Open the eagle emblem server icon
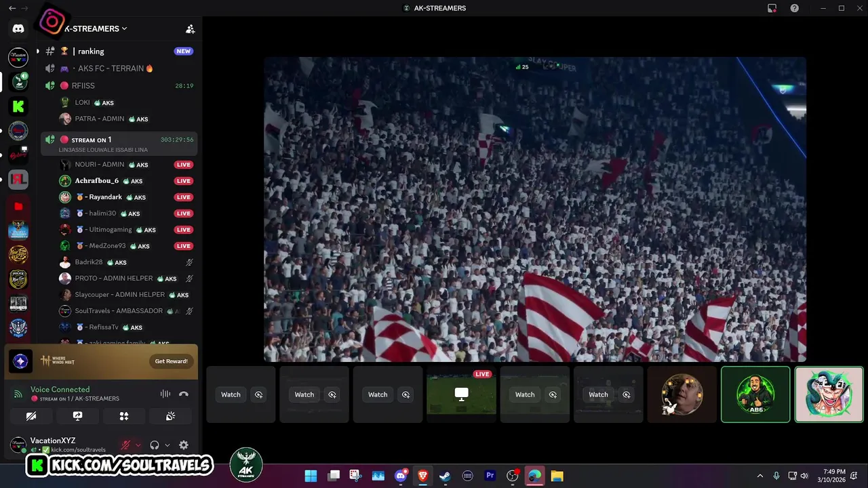The width and height of the screenshot is (868, 488). [18, 328]
